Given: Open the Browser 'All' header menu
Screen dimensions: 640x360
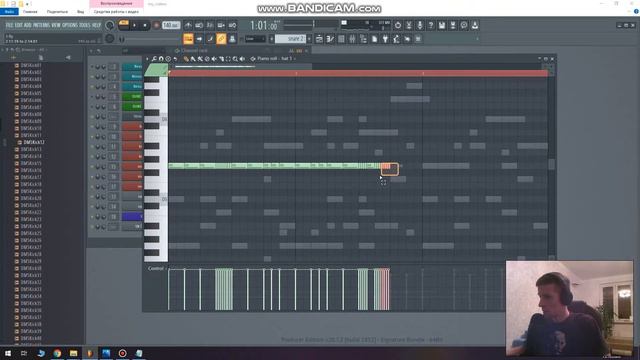Looking at the screenshot, I should (x=33, y=50).
